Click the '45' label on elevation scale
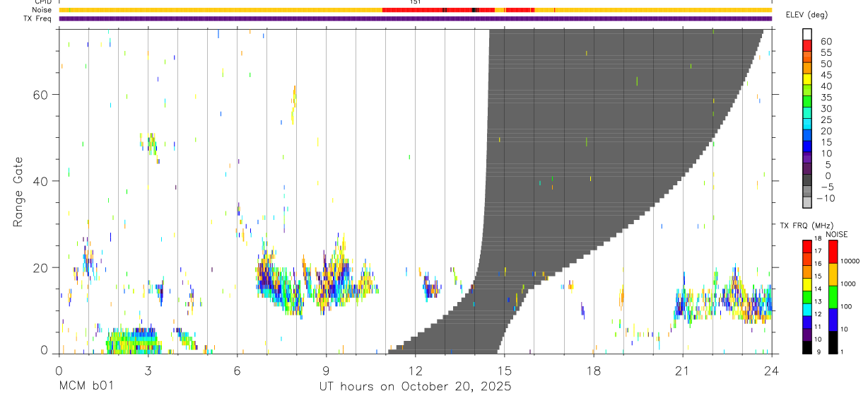 [x=826, y=75]
